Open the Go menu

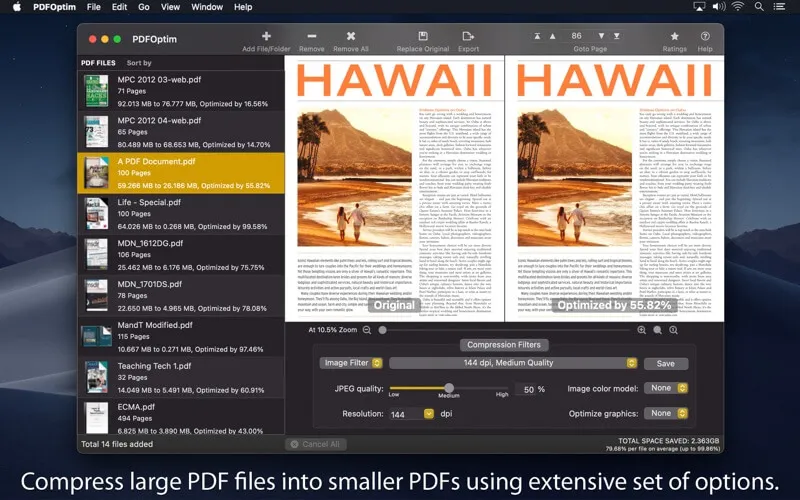point(144,7)
